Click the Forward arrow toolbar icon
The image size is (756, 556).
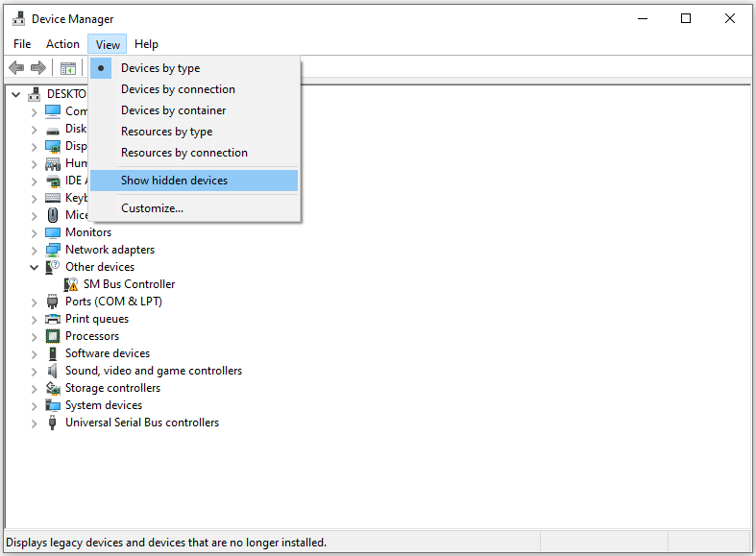38,68
